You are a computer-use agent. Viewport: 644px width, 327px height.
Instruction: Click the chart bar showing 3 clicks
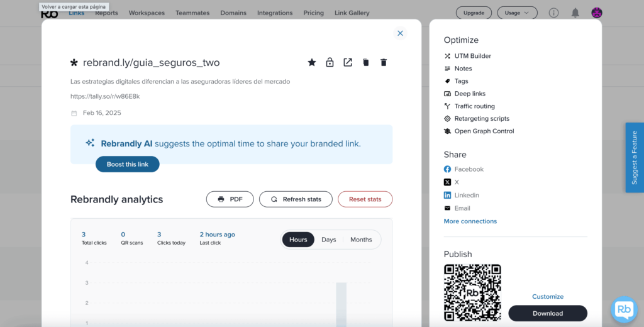click(x=341, y=304)
